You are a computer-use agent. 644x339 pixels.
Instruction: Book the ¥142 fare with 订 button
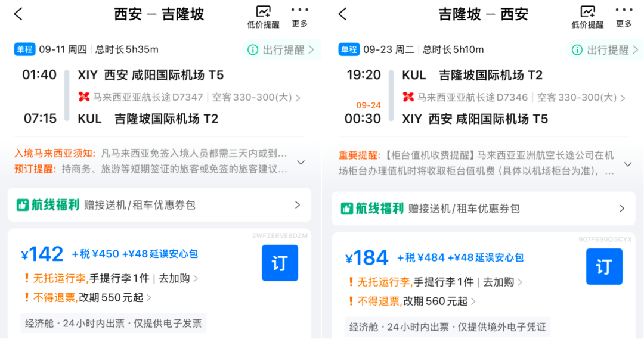[280, 263]
